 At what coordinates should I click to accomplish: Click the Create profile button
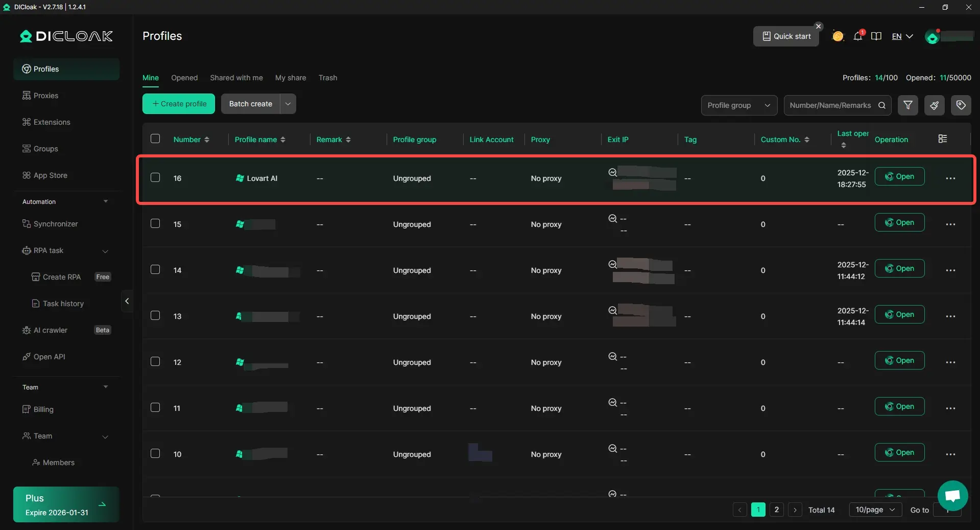coord(179,104)
